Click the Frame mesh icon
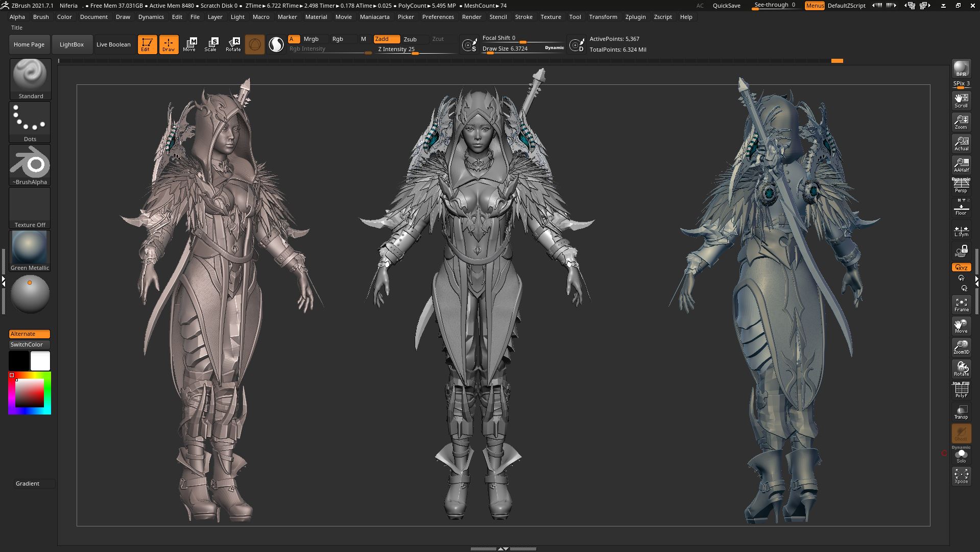The image size is (980, 552). [961, 305]
